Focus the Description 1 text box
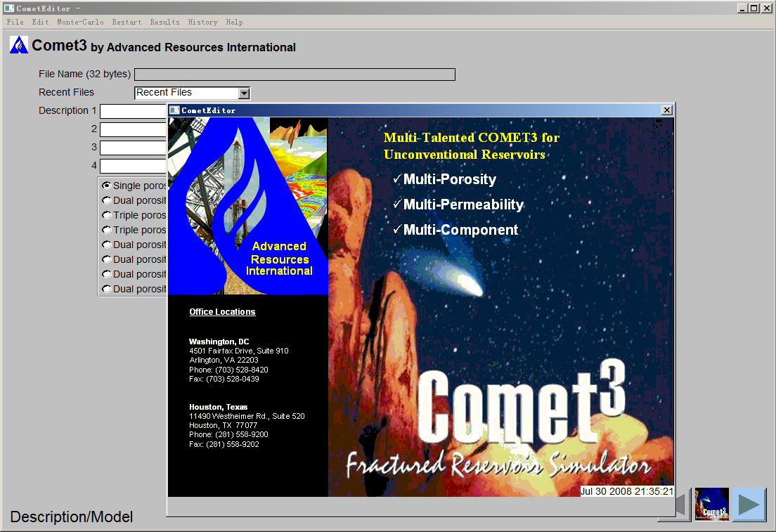Image resolution: width=776 pixels, height=532 pixels. pos(134,111)
